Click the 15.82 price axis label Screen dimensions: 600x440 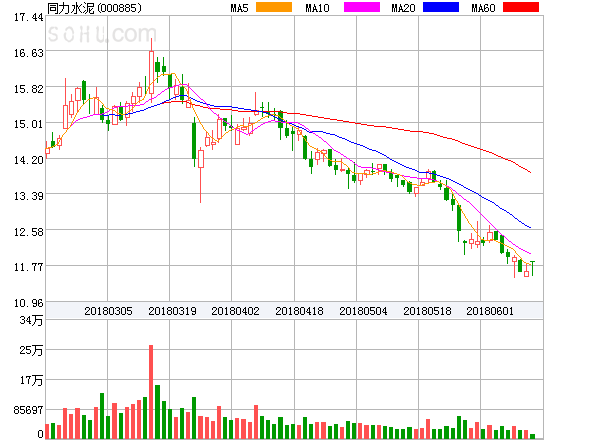pyautogui.click(x=29, y=89)
